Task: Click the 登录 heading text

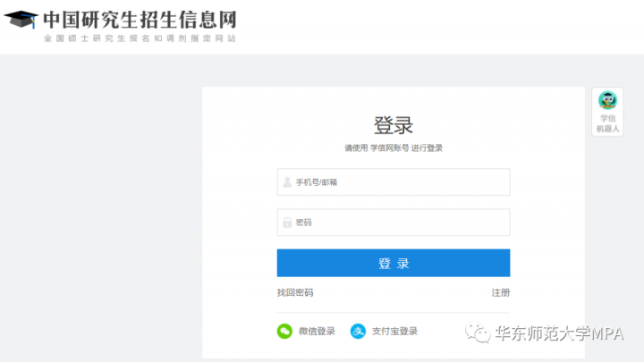Action: point(394,125)
